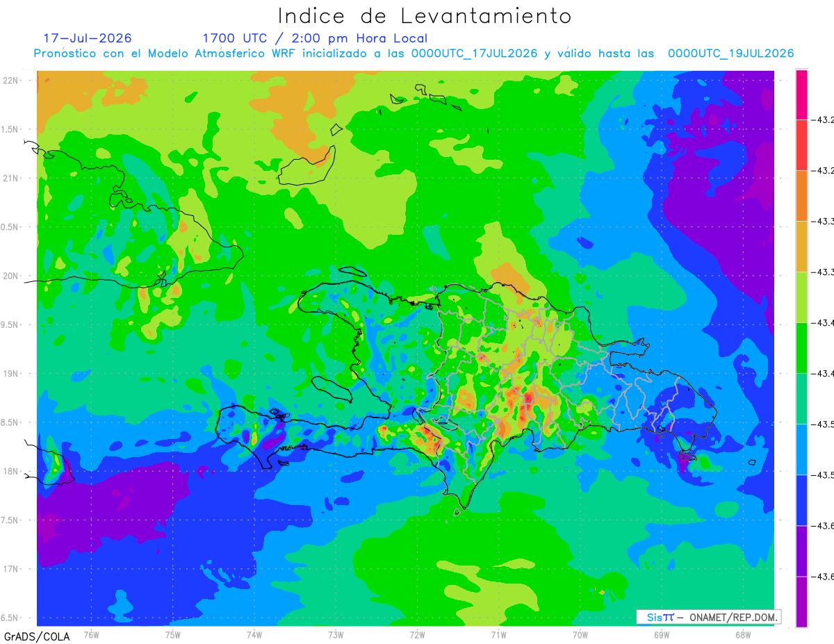Click longitude axis label '70W'
The height and width of the screenshot is (644, 834).
pos(580,635)
